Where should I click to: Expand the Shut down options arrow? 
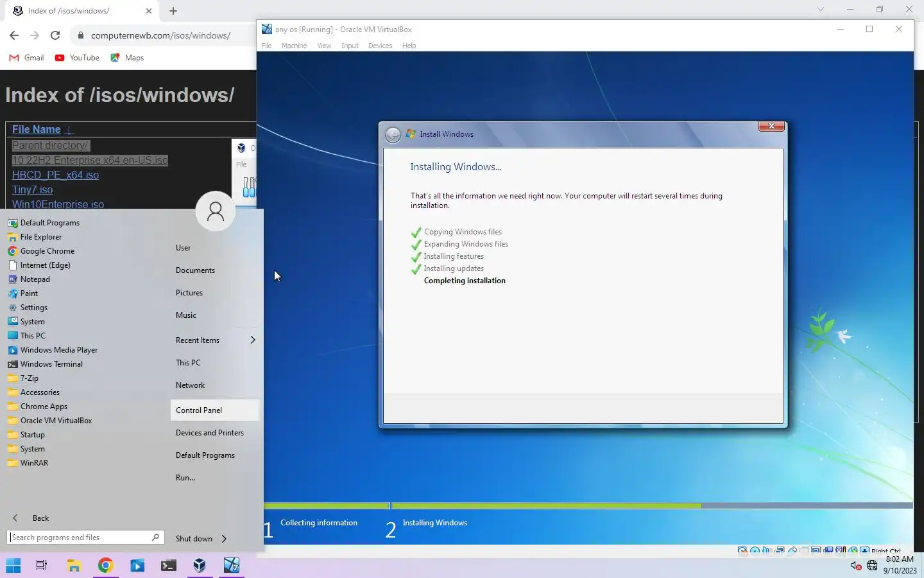coord(224,539)
